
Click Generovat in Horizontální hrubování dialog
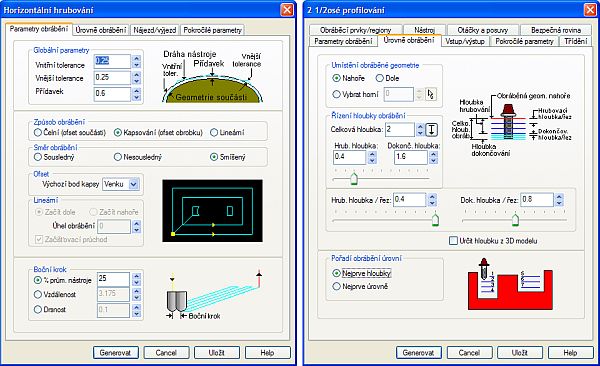coord(116,353)
